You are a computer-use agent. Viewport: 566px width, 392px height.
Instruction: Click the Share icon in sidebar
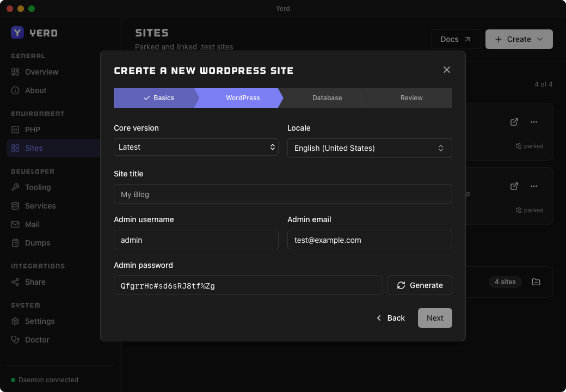15,282
